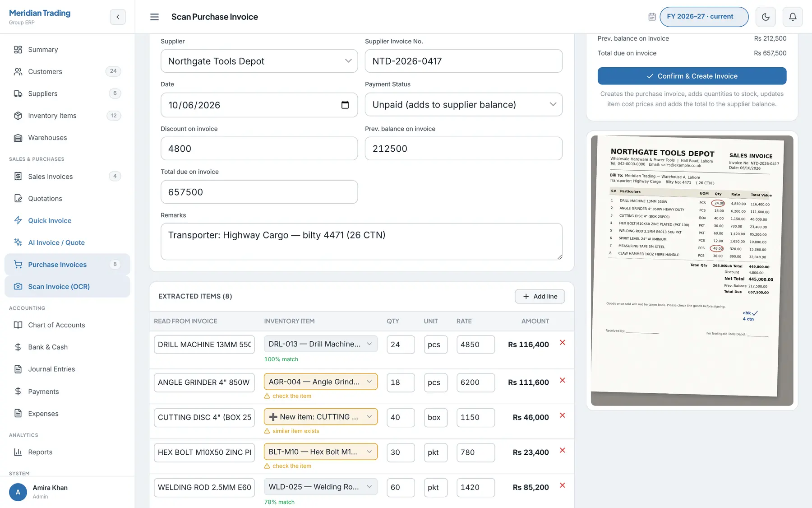Viewport: 812px width, 508px height.
Task: Expand the DRL-013 Drill Machine item dropdown
Action: coord(320,344)
